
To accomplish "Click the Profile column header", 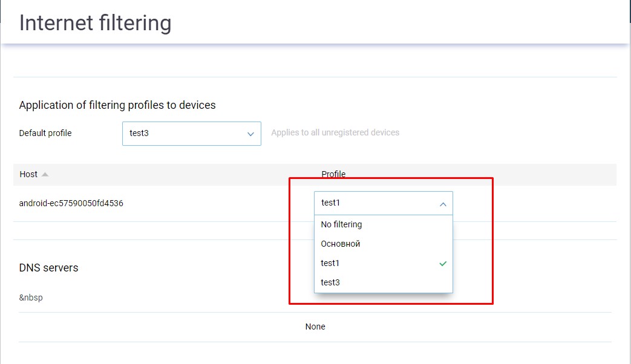I will [333, 174].
